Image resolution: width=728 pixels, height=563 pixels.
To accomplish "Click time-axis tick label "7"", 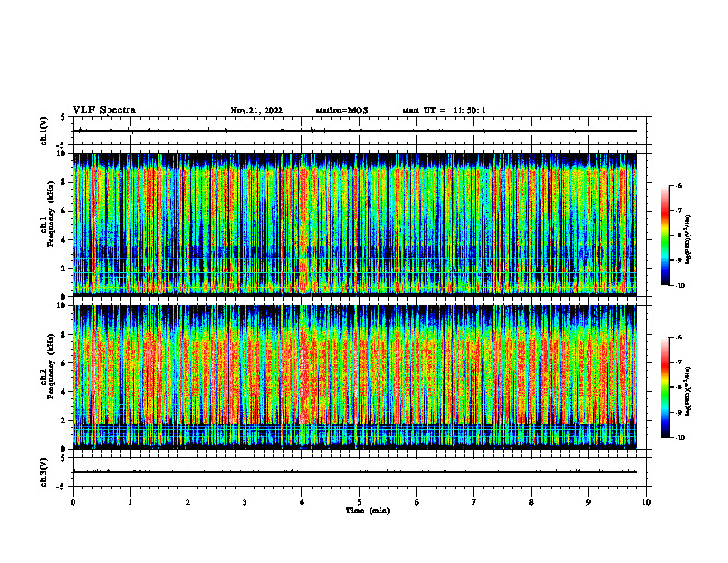I will pyautogui.click(x=474, y=502).
